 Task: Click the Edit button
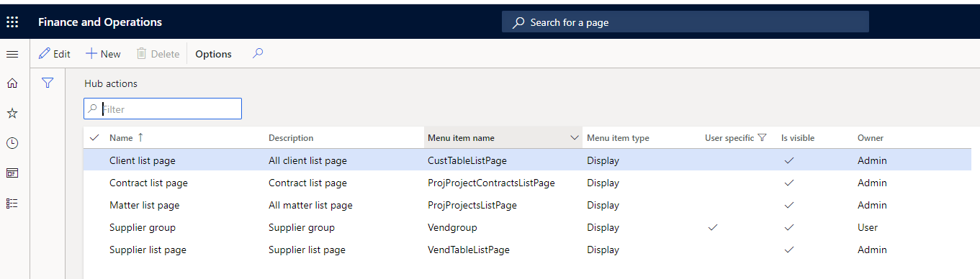coord(55,54)
